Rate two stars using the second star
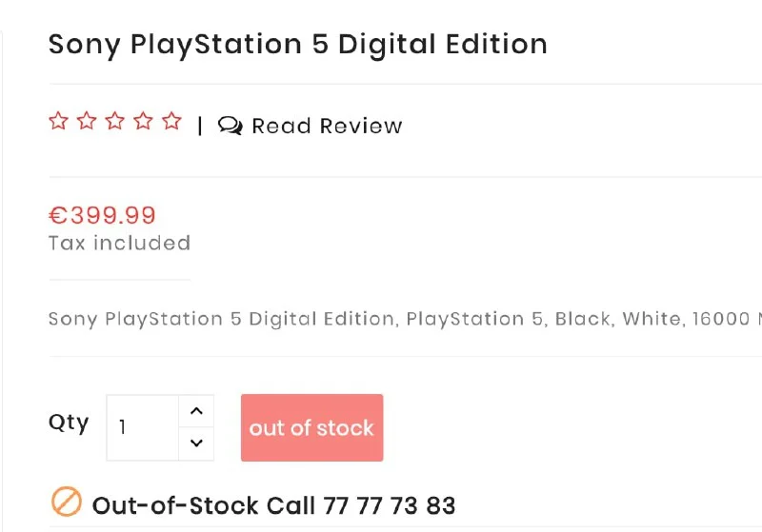The width and height of the screenshot is (762, 532). tap(87, 122)
